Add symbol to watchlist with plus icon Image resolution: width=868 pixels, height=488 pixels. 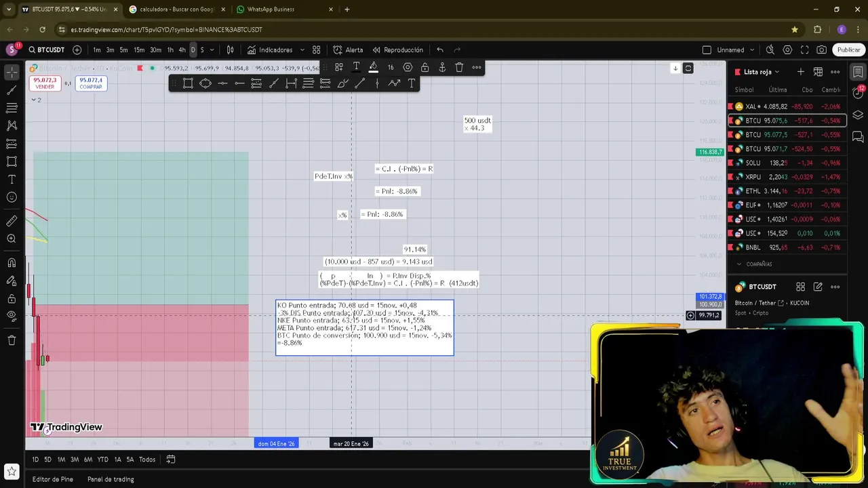click(801, 72)
